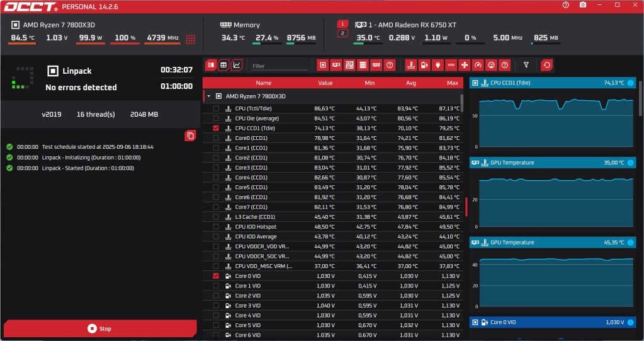Toggle motherboard sensors filter icon

pyautogui.click(x=349, y=65)
